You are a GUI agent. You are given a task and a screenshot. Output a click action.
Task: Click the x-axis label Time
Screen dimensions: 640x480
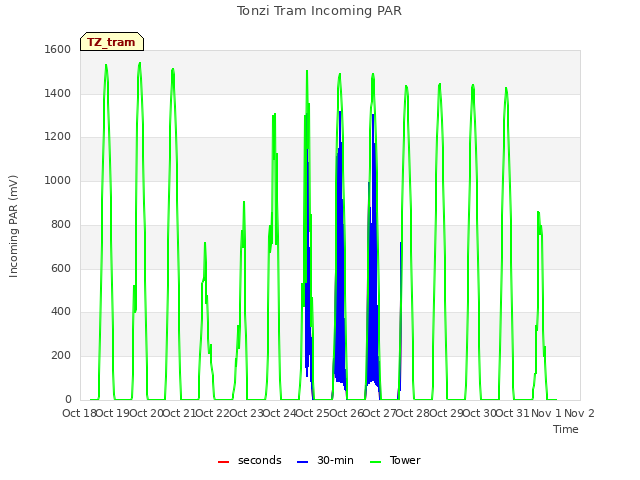point(566,429)
